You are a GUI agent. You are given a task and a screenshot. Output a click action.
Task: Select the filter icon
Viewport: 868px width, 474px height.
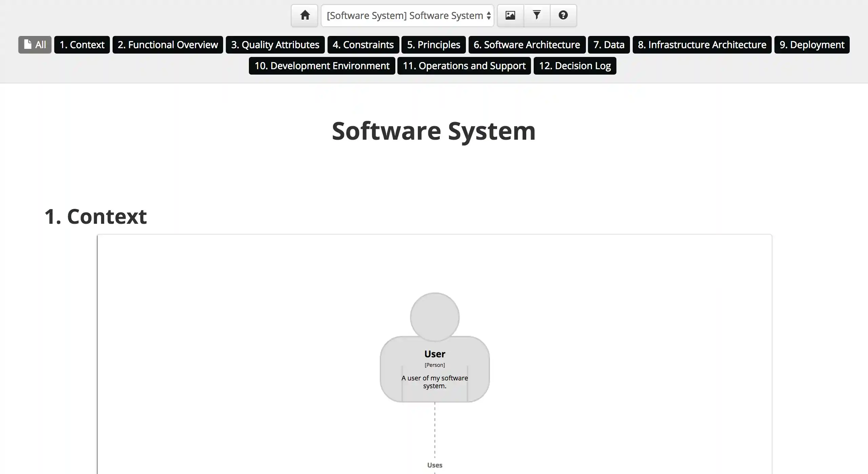[536, 15]
